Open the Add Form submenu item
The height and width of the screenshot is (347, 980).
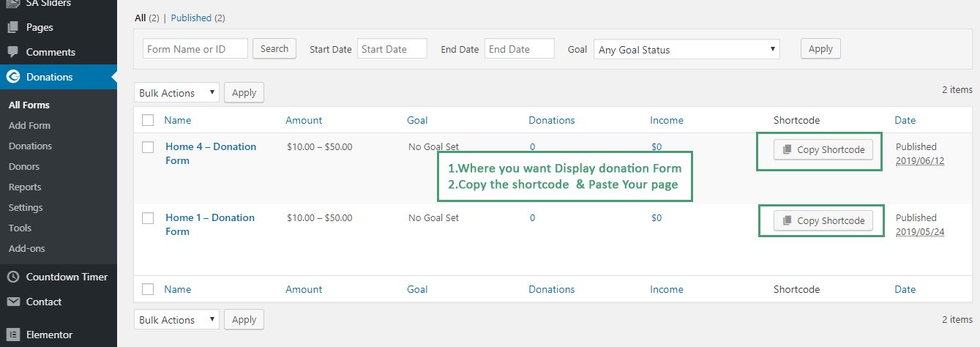point(29,126)
